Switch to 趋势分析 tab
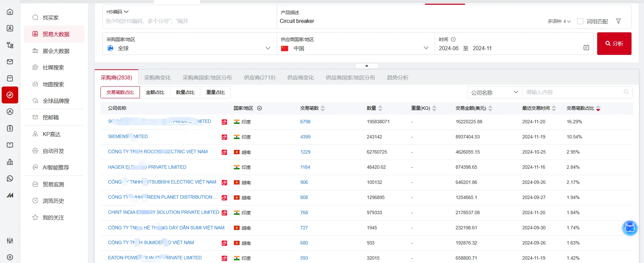The image size is (644, 263). pos(398,77)
